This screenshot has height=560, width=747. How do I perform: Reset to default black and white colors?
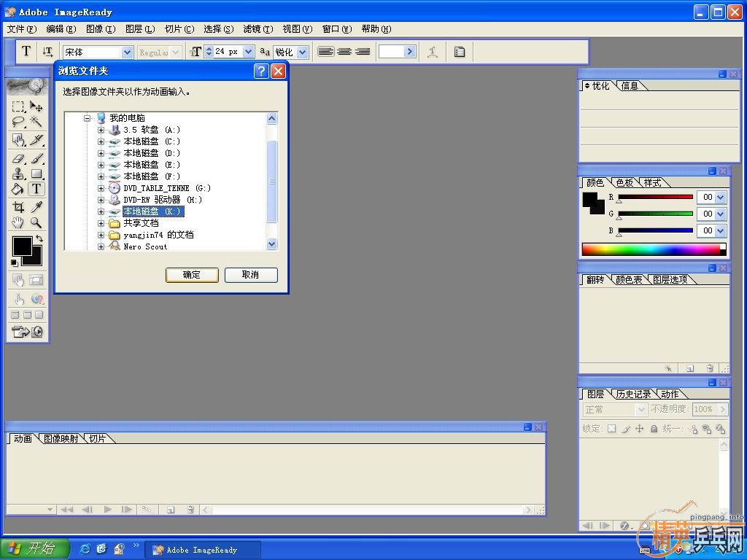[x=15, y=262]
